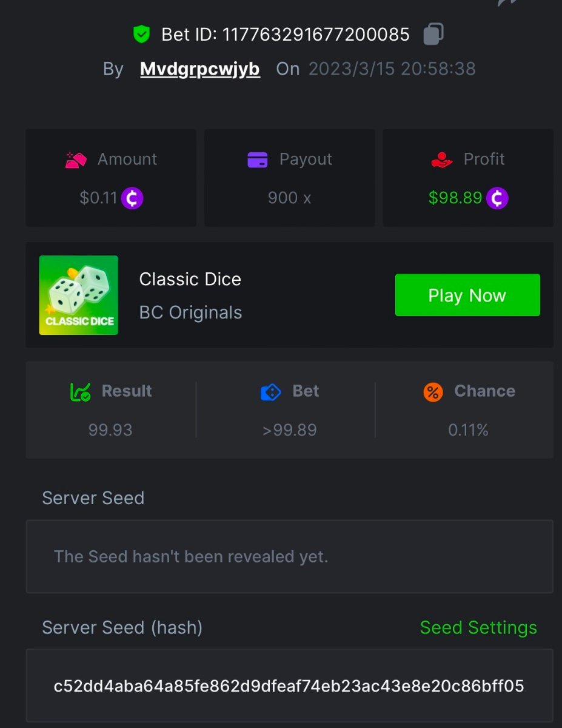562x728 pixels.
Task: Click the currency coin beside $98.89 profit
Action: pyautogui.click(x=497, y=198)
